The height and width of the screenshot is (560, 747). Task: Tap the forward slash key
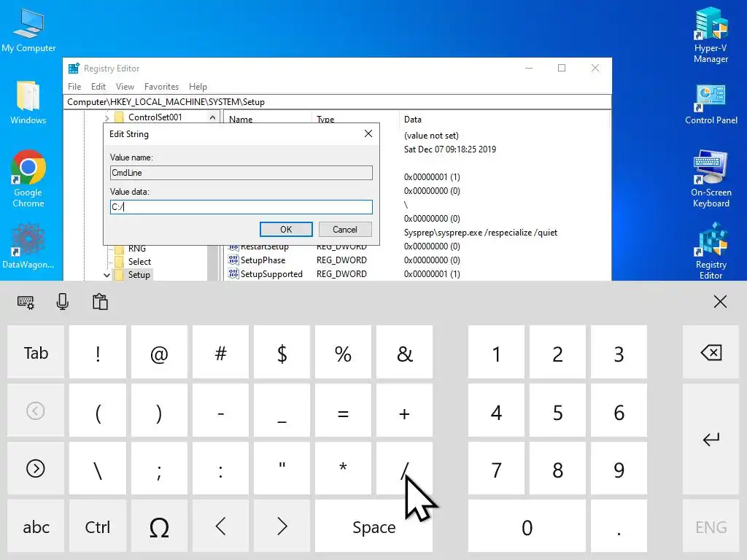click(x=404, y=469)
